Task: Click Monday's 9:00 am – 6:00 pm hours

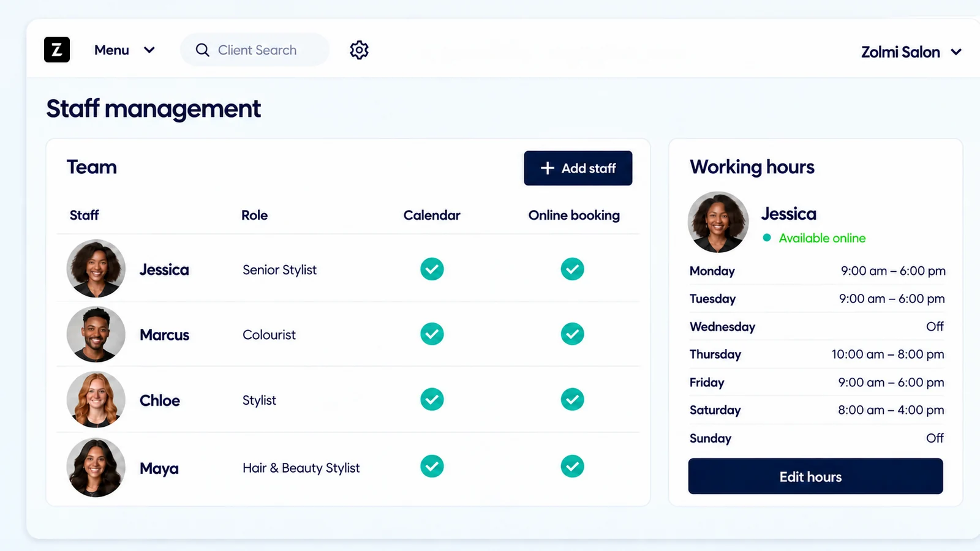Action: 893,271
